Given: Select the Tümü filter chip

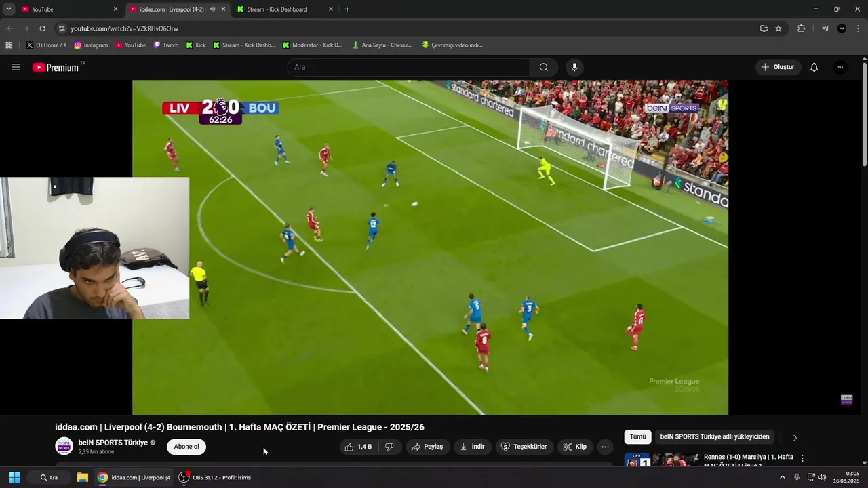Looking at the screenshot, I should point(637,437).
